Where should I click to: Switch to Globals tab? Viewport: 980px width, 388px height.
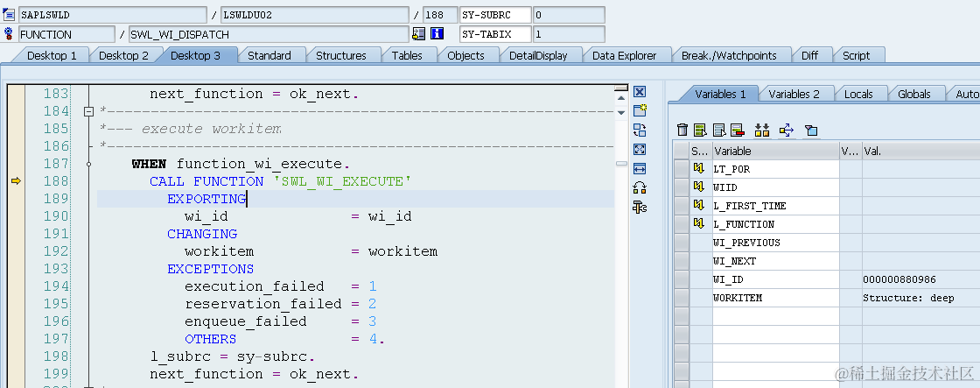914,94
